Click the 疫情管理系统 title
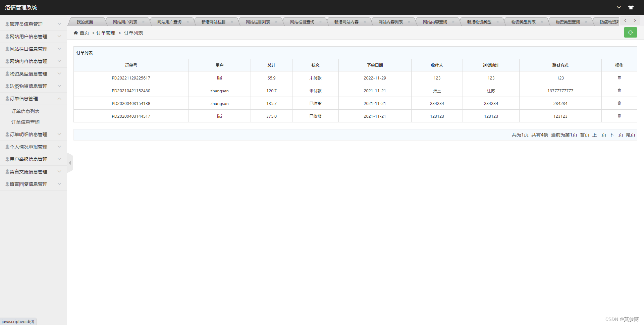644x325 pixels. coord(21,7)
